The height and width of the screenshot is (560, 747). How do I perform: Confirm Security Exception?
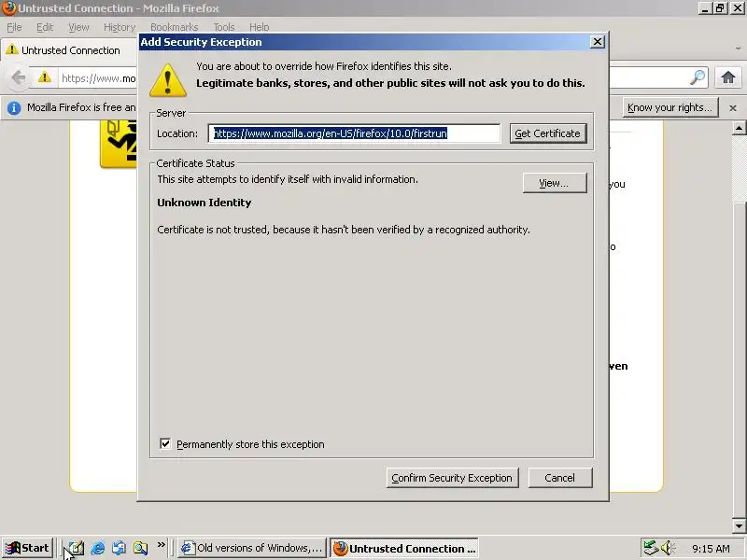coord(452,478)
